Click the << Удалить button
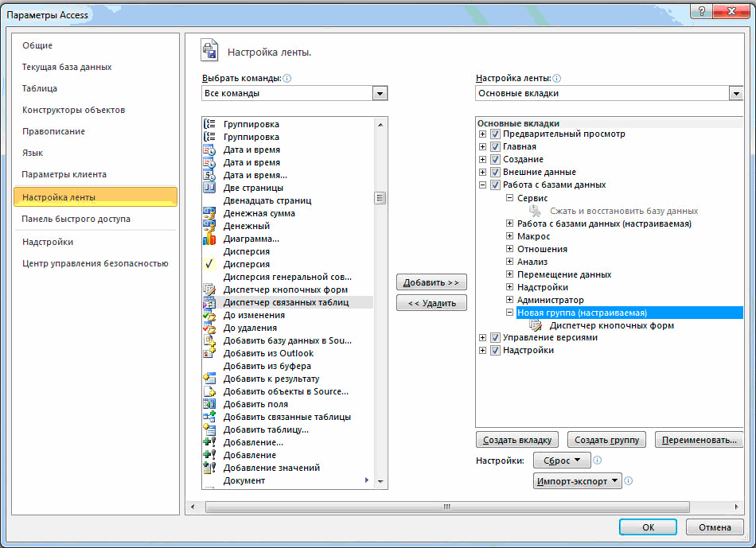This screenshot has width=756, height=548. tap(431, 303)
